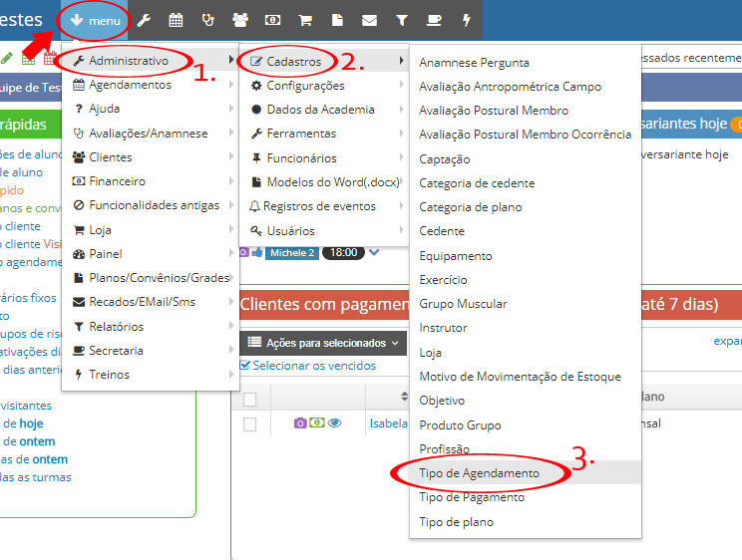Check the table header select-all checkbox
This screenshot has width=742, height=560.
pyautogui.click(x=250, y=399)
